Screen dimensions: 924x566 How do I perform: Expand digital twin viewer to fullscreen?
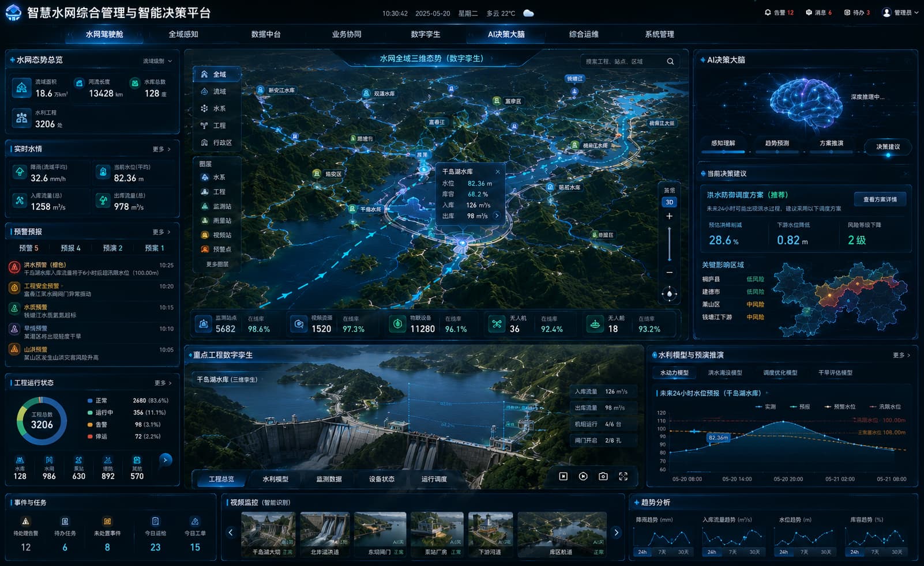[623, 477]
